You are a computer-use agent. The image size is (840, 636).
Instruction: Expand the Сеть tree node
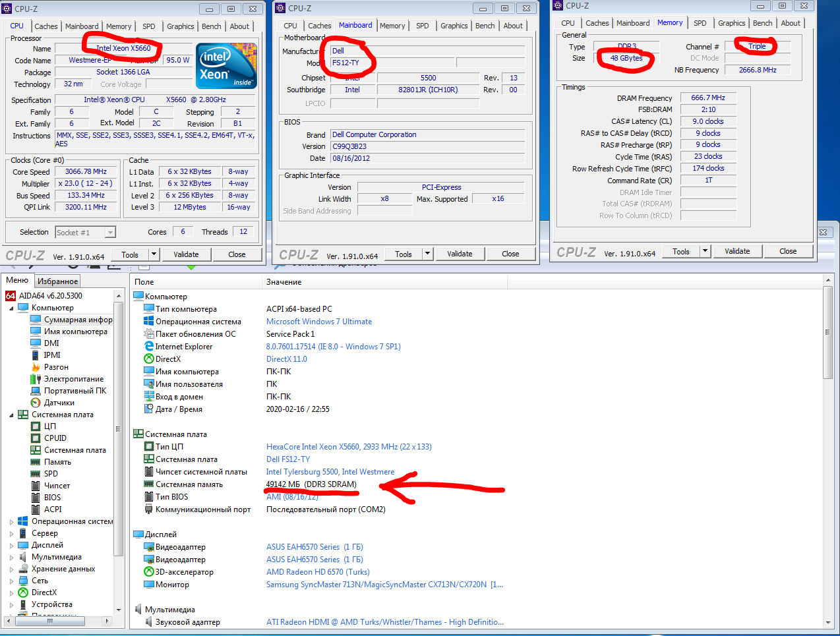pyautogui.click(x=11, y=581)
